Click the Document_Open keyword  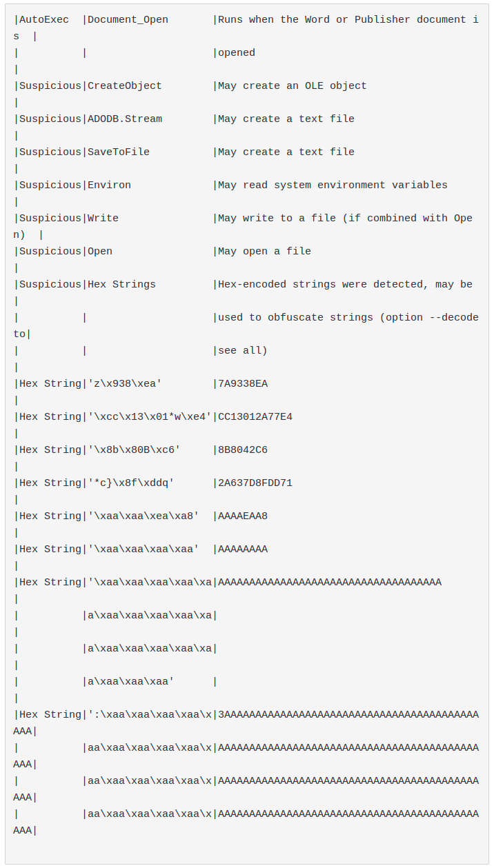pos(128,20)
